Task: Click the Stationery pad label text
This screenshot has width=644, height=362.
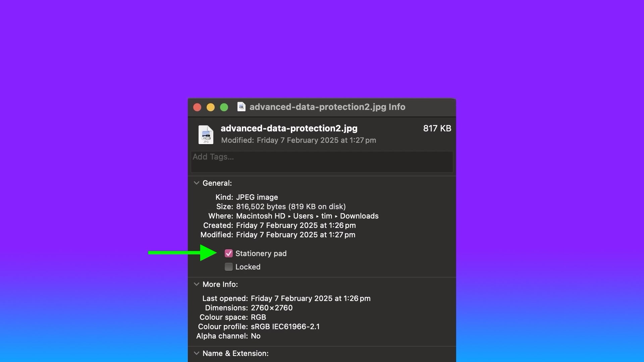Action: 261,253
